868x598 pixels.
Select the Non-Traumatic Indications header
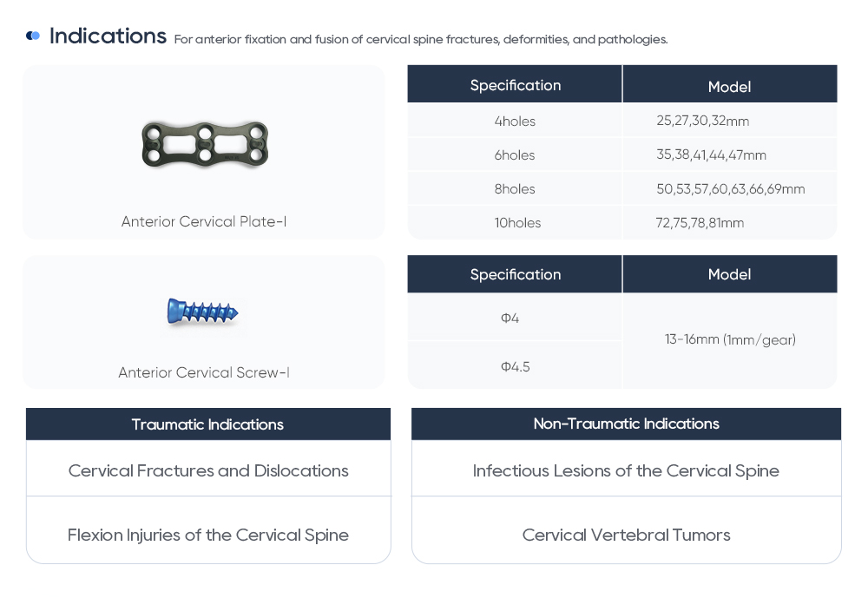[x=626, y=424]
